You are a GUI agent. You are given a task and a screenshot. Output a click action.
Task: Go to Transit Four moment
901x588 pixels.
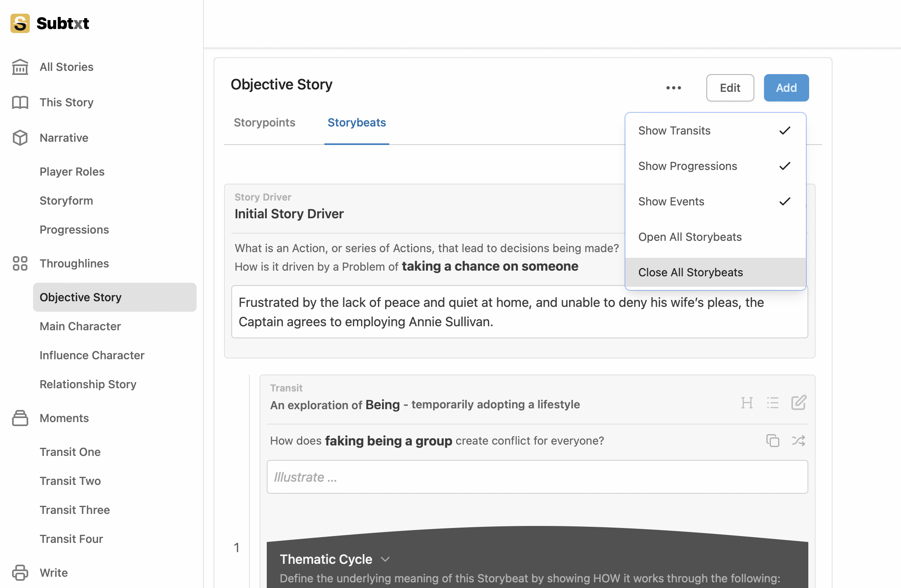pyautogui.click(x=71, y=539)
